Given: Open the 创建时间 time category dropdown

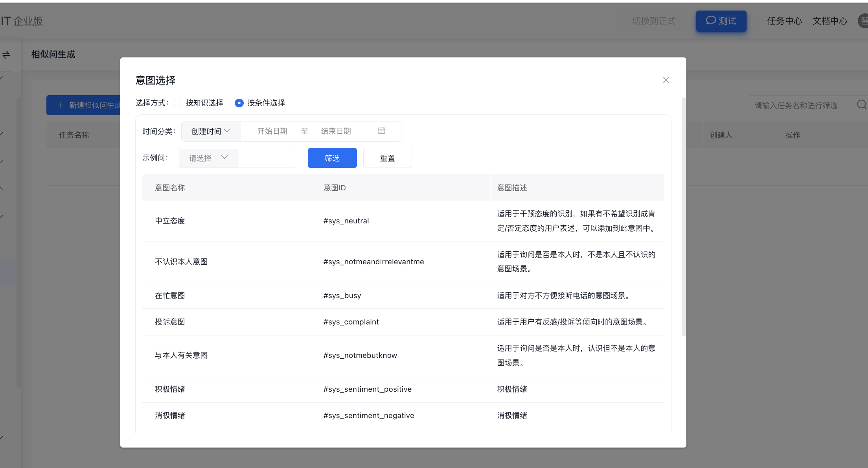Looking at the screenshot, I should coord(211,131).
